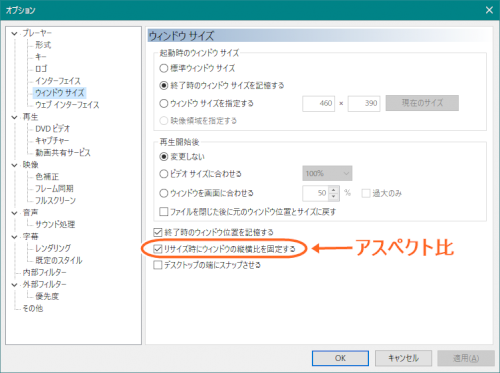Decrease the 50 percent spinner value
This screenshot has width=500, height=373.
coord(334,197)
